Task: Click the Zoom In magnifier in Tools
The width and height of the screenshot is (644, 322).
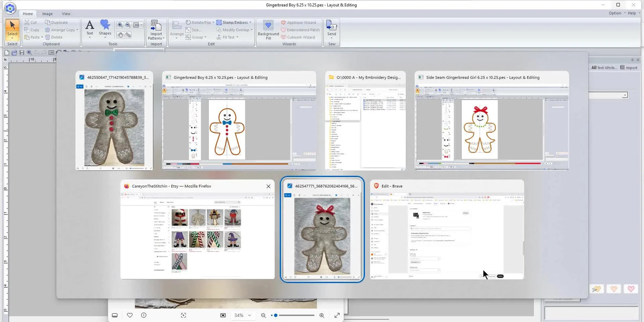Action: point(120,25)
